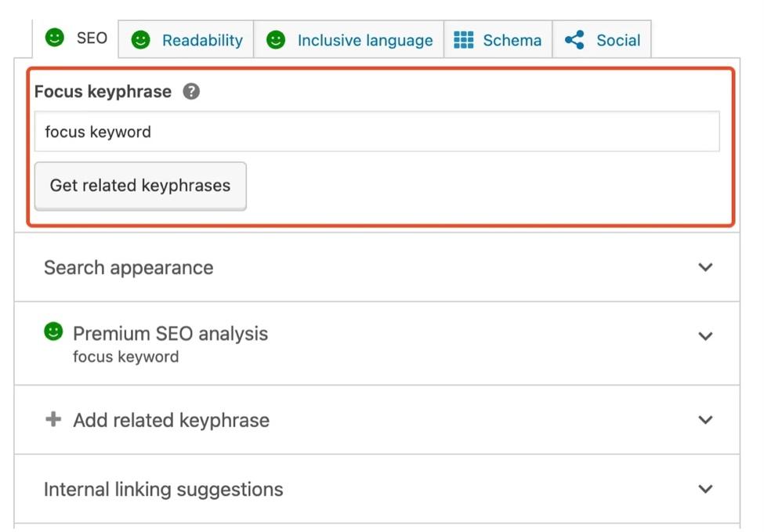This screenshot has width=764, height=532.
Task: Expand Internal linking suggestions chevron
Action: coord(705,489)
